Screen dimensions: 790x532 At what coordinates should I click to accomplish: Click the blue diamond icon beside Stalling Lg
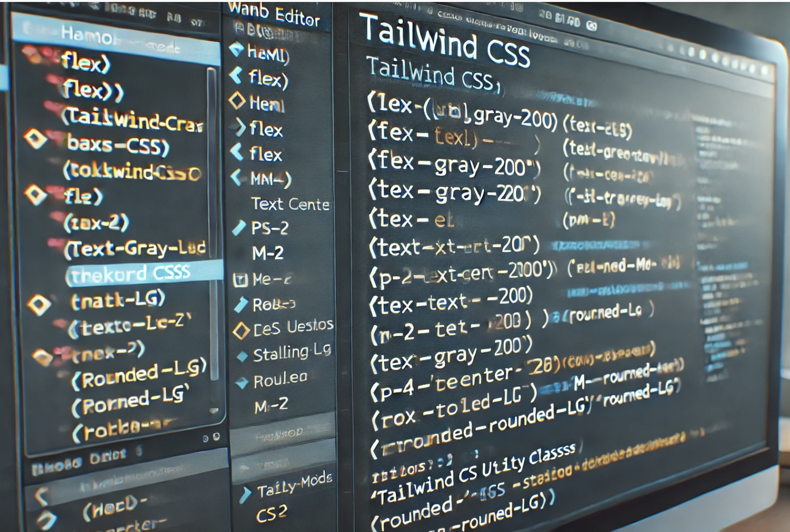pos(242,356)
